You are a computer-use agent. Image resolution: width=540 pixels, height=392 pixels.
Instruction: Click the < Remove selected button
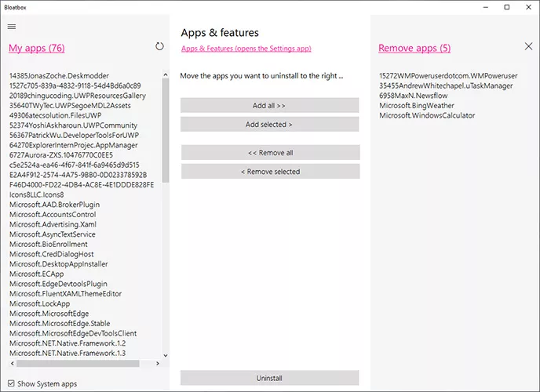tap(271, 172)
